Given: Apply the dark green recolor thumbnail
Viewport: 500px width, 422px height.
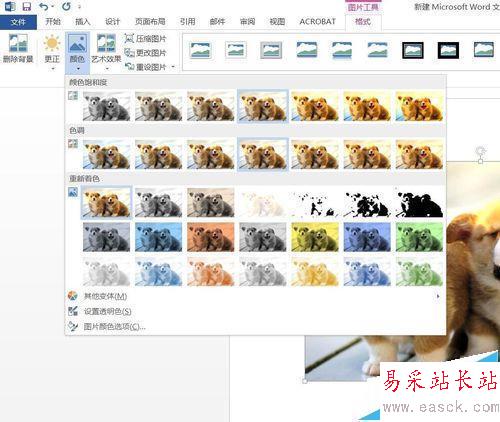Looking at the screenshot, I should pos(419,237).
